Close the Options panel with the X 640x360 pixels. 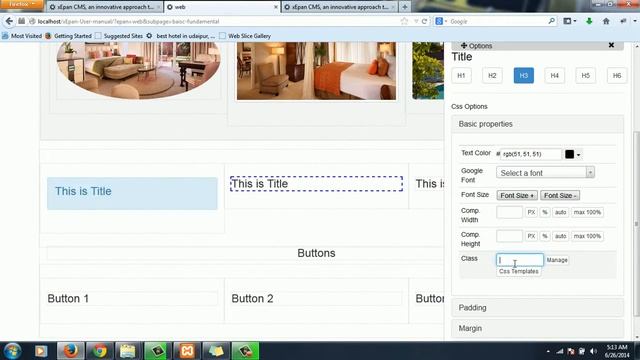611,45
